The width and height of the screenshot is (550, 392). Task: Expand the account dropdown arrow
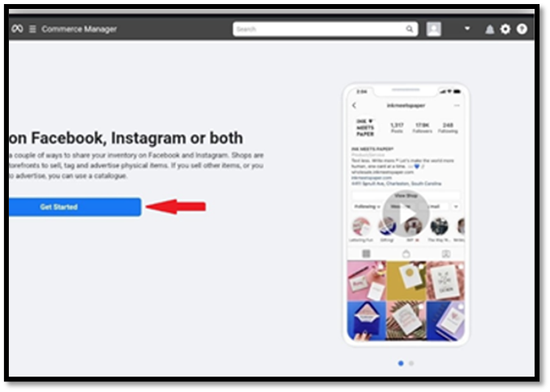coord(467,28)
